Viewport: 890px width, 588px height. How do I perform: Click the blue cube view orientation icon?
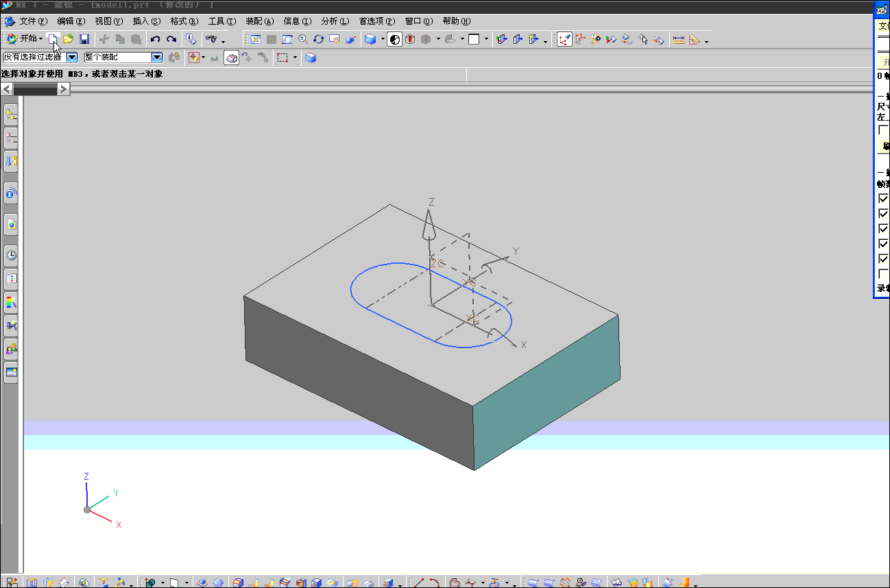coord(370,39)
